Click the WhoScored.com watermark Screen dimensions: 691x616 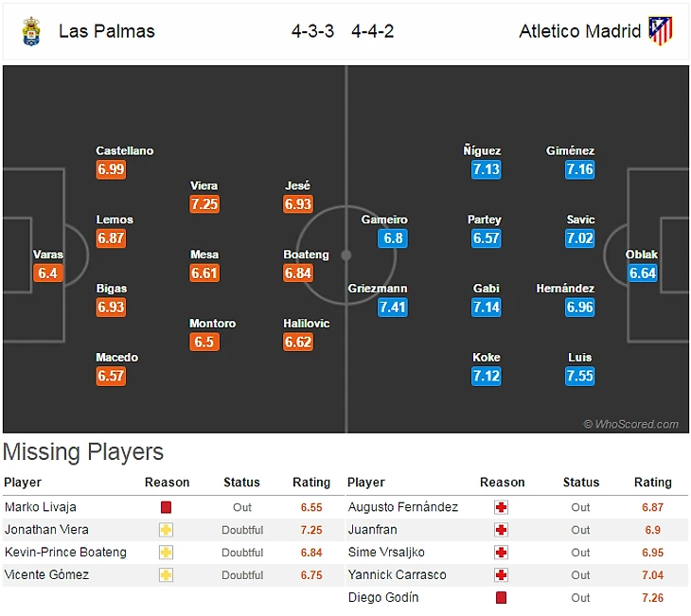click(x=630, y=425)
